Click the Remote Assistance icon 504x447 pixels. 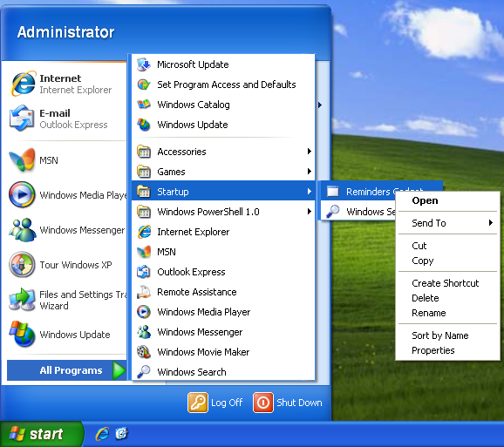pos(144,292)
